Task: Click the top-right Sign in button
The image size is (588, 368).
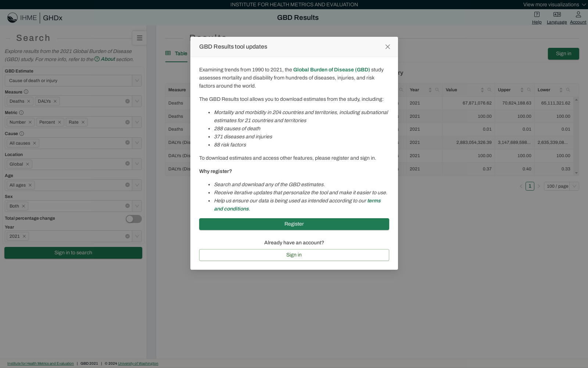Action: point(563,54)
